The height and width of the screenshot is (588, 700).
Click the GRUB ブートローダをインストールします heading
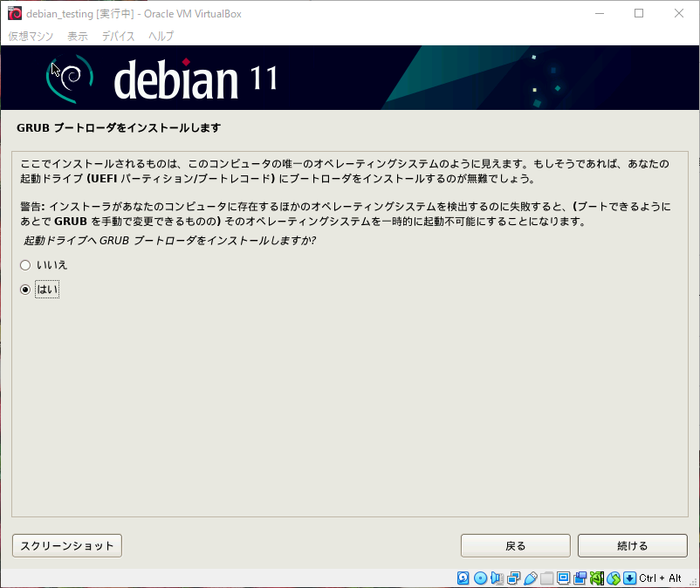[119, 128]
